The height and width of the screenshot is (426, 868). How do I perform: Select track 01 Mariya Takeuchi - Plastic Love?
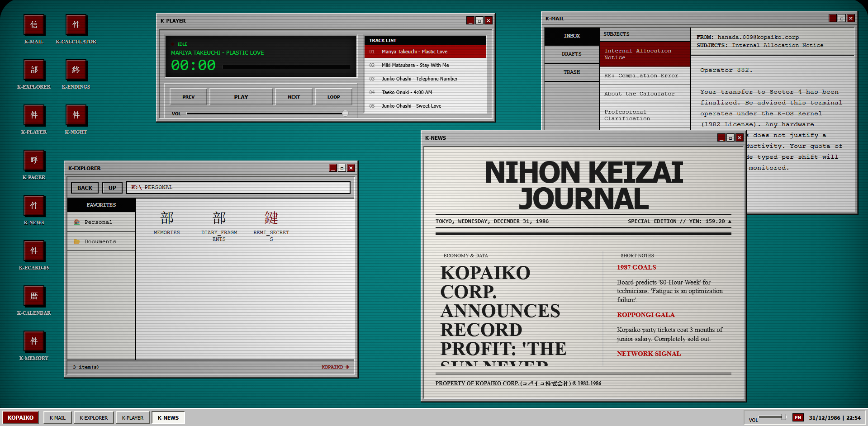(425, 52)
